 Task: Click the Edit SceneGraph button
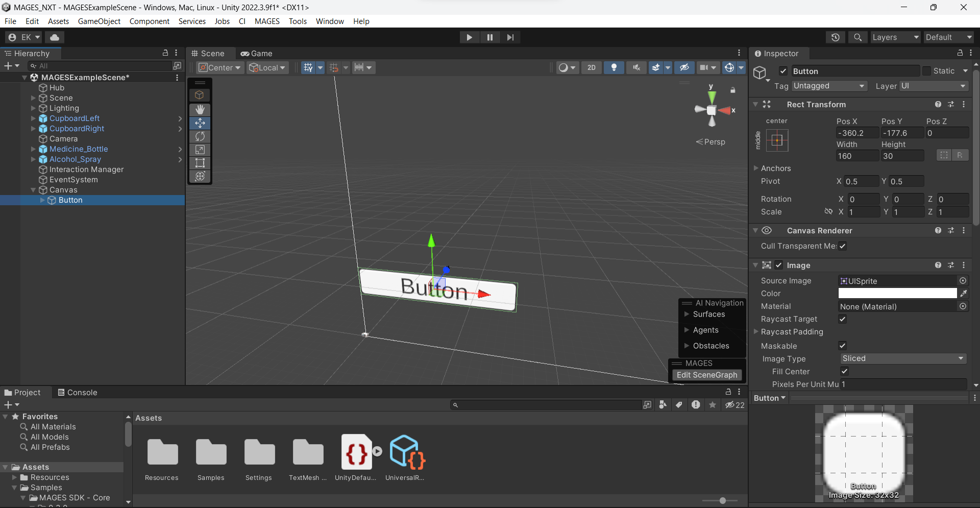(706, 375)
